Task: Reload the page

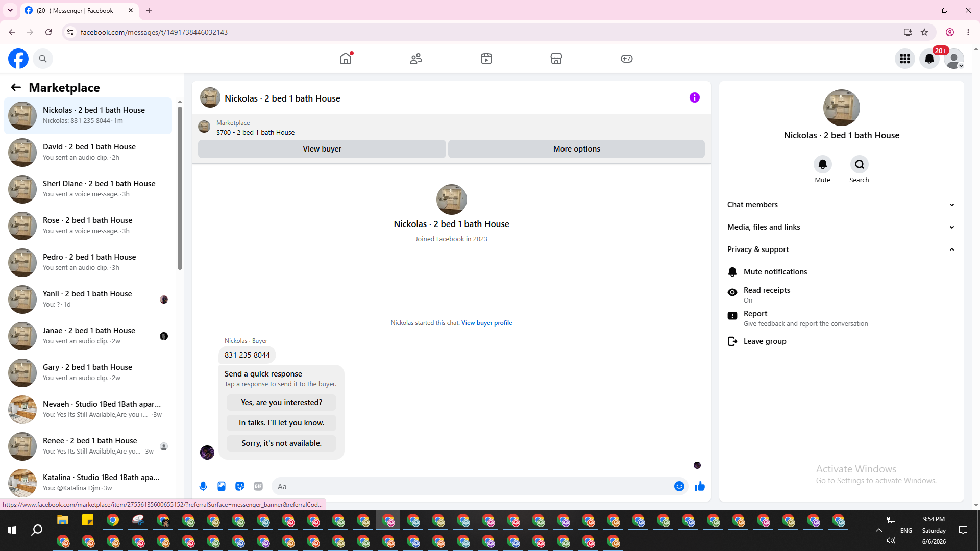Action: pos(48,32)
